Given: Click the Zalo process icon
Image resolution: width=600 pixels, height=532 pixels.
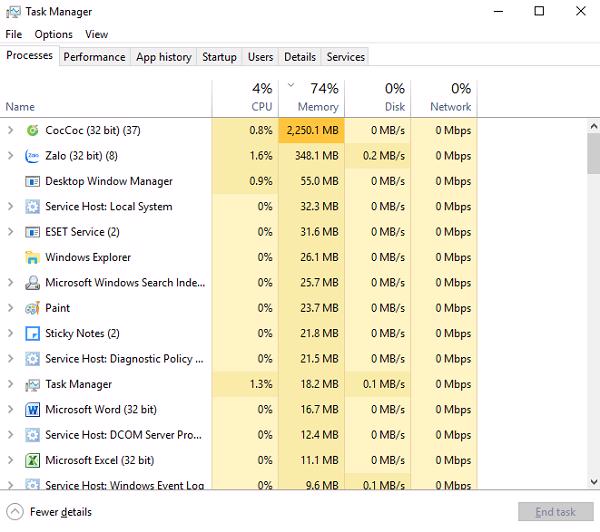Looking at the screenshot, I should pyautogui.click(x=33, y=156).
